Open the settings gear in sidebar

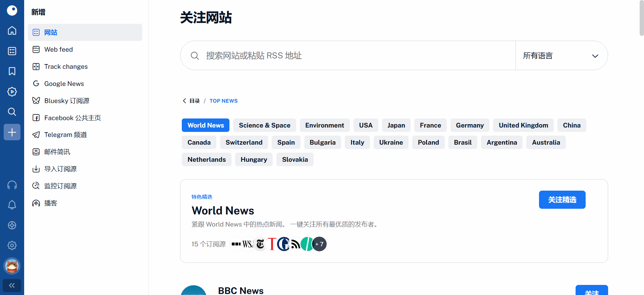(x=12, y=245)
